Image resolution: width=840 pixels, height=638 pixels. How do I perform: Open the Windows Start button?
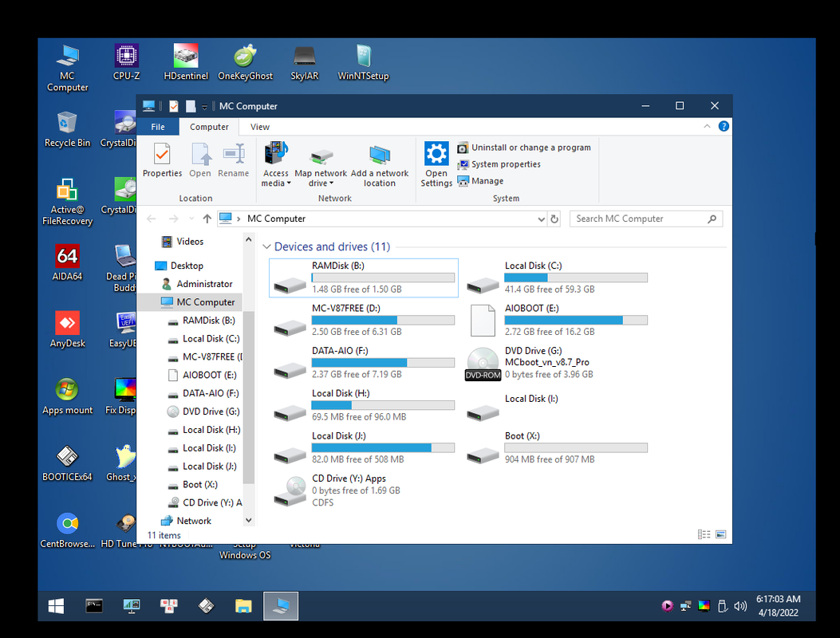(57, 606)
